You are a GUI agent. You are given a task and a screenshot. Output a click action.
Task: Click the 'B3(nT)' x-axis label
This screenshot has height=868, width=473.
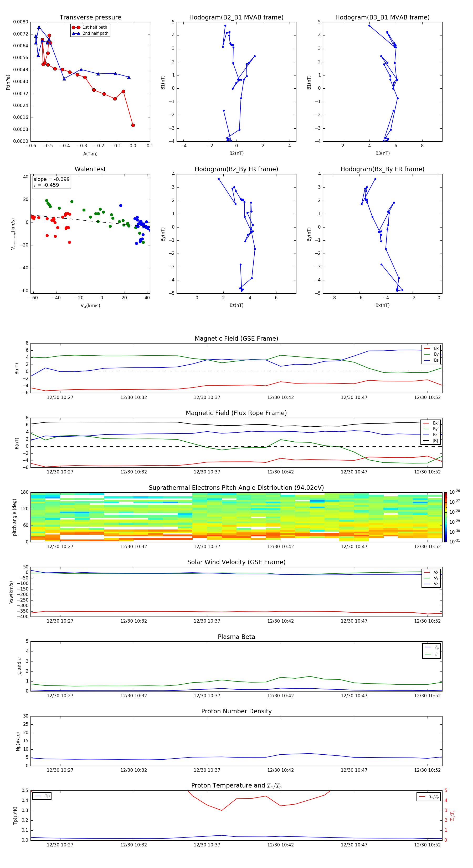point(382,153)
